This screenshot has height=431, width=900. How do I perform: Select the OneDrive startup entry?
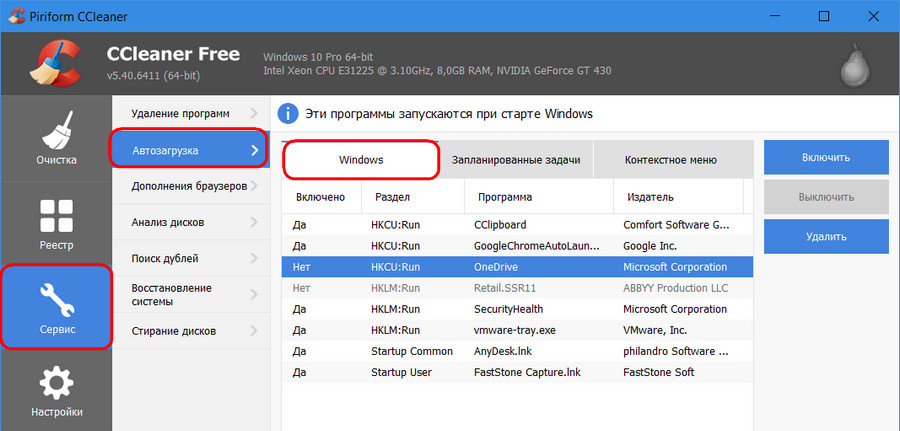pos(517,267)
